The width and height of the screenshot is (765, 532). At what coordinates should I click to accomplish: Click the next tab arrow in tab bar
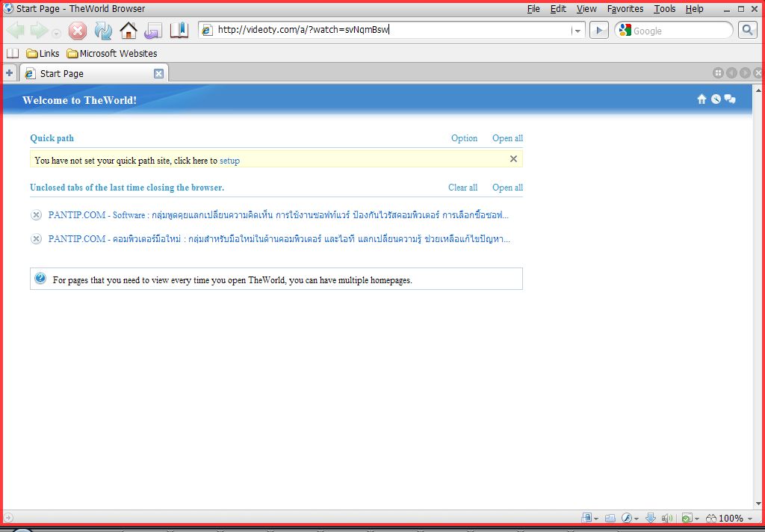click(745, 73)
